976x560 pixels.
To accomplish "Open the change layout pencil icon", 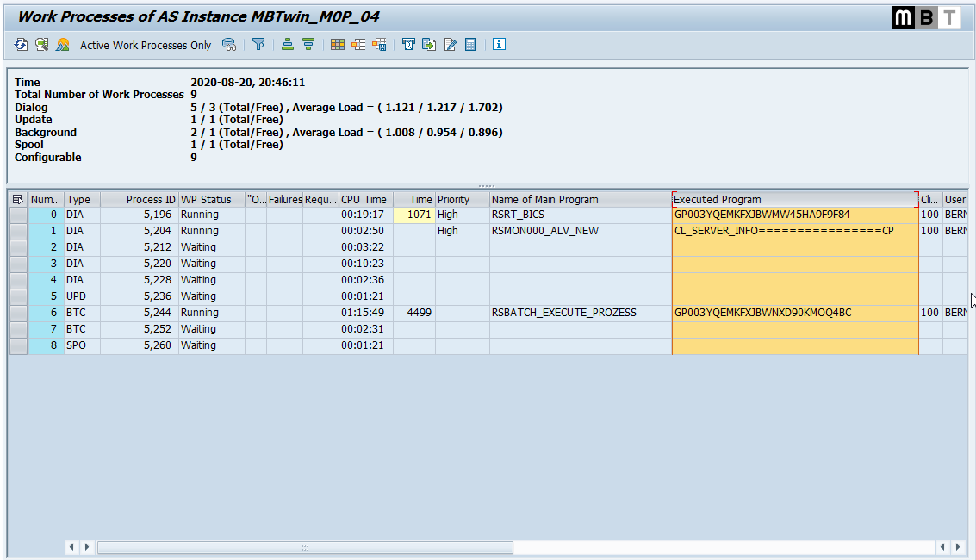I will point(449,44).
